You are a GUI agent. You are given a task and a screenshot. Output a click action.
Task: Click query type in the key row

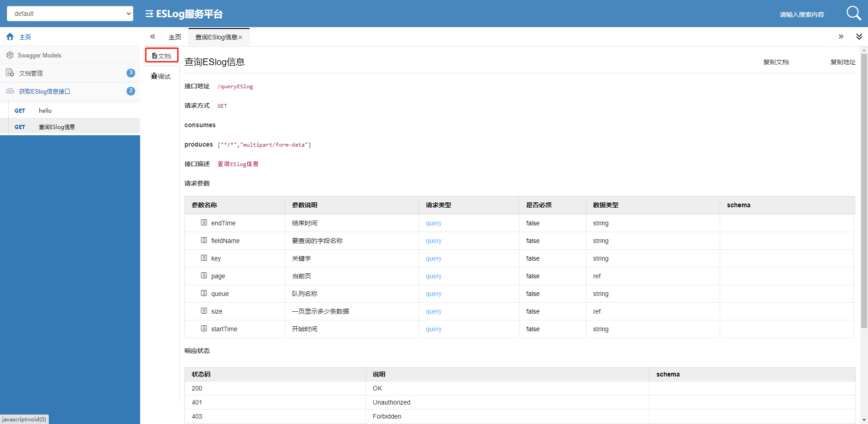click(x=434, y=258)
